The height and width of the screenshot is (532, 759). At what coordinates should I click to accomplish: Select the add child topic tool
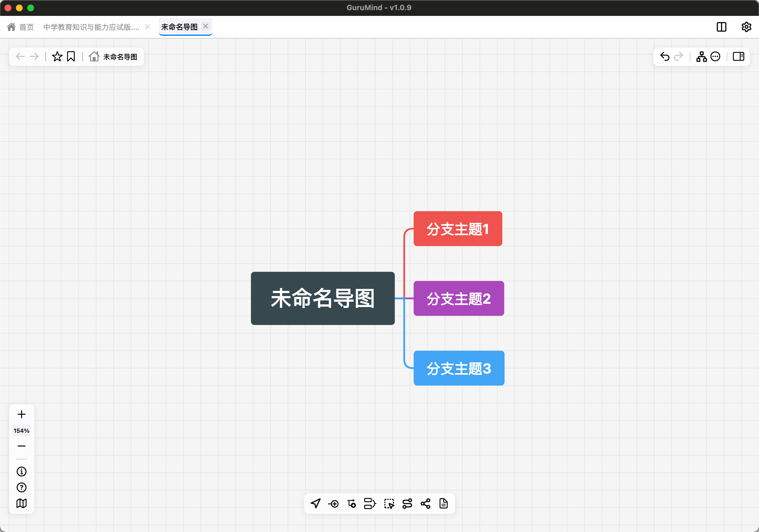[x=352, y=504]
